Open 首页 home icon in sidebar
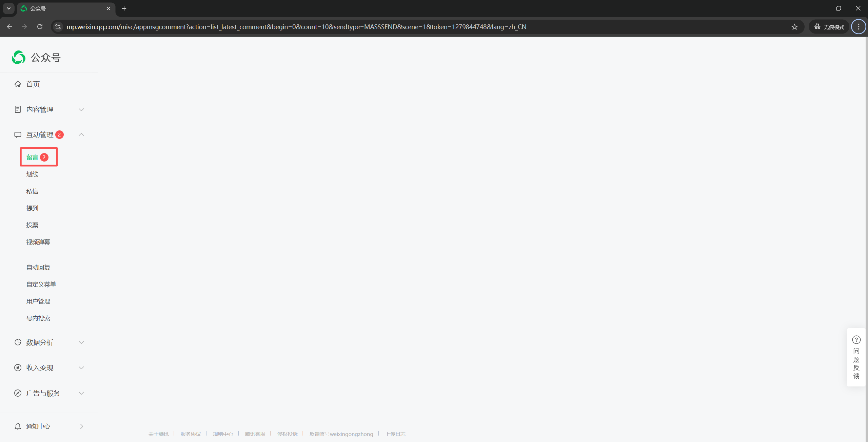 [x=18, y=84]
